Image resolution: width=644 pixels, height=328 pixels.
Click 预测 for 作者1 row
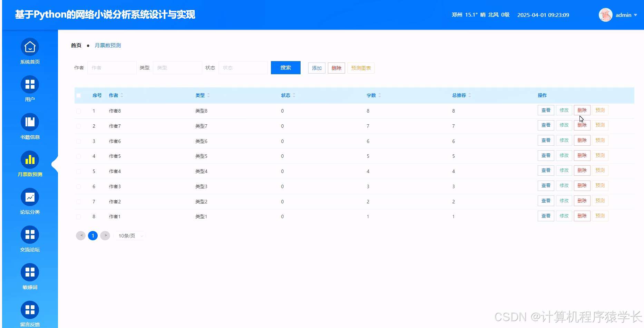(600, 216)
